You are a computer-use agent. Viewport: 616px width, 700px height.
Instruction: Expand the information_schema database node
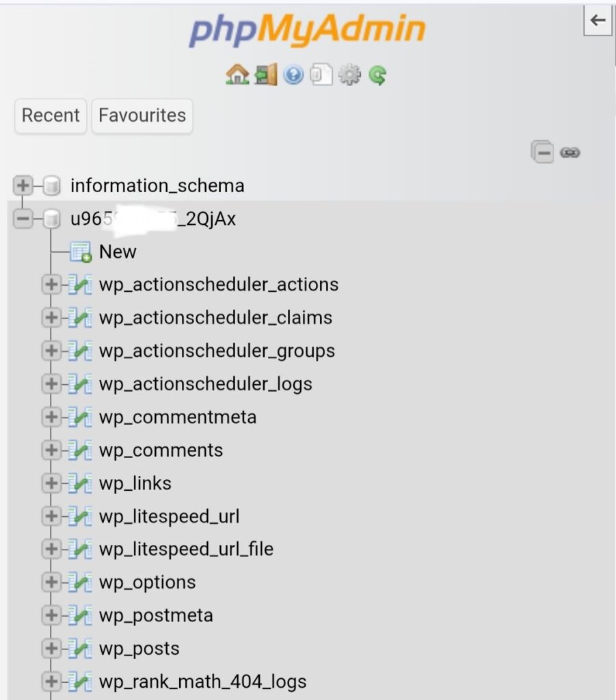click(x=23, y=185)
